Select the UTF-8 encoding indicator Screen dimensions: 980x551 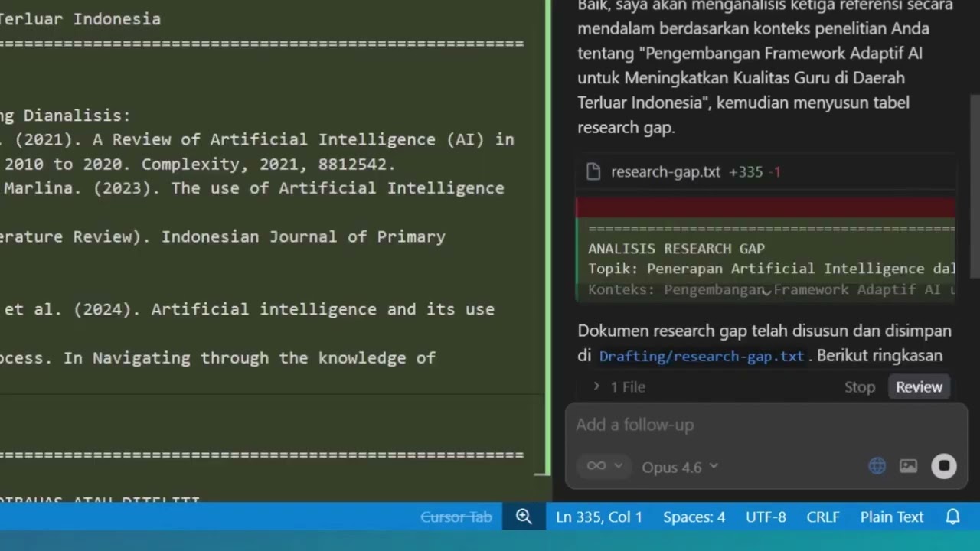coord(766,517)
